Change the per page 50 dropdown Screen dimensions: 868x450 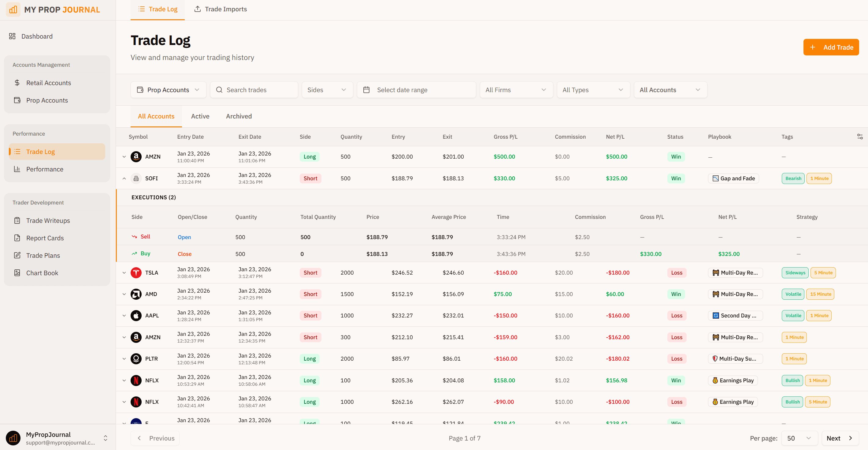coord(799,438)
